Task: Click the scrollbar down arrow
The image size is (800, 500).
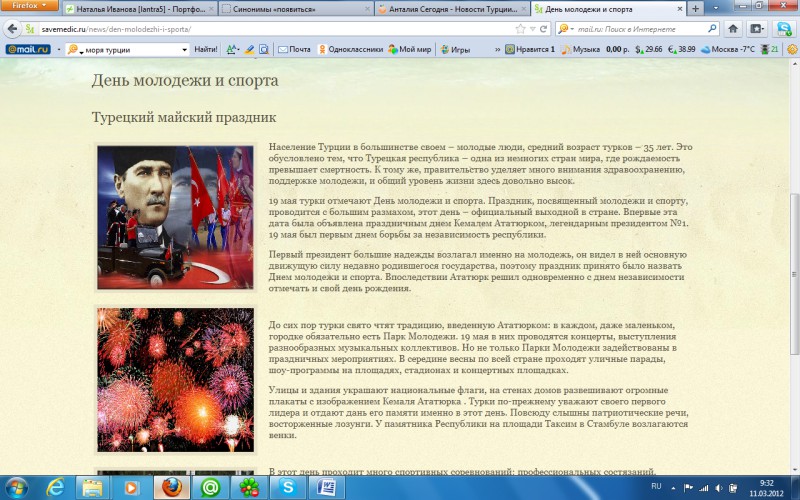Action: coord(794,470)
